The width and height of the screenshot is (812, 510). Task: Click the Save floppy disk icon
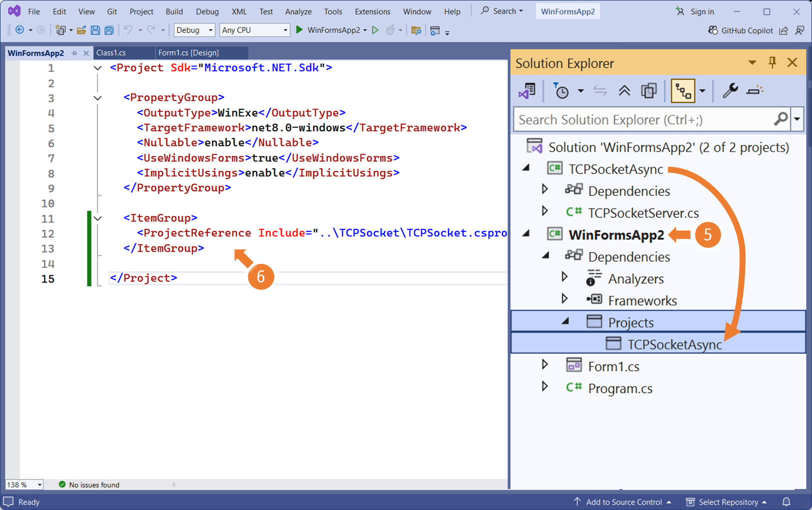click(x=95, y=30)
